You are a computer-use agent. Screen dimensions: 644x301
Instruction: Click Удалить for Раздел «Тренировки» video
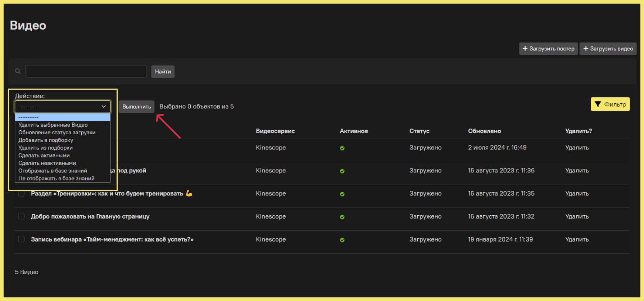tap(577, 194)
